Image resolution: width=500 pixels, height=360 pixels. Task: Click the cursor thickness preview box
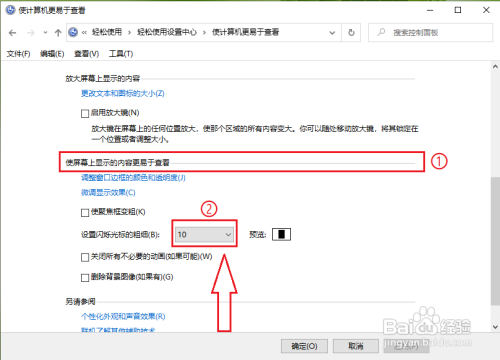[281, 234]
